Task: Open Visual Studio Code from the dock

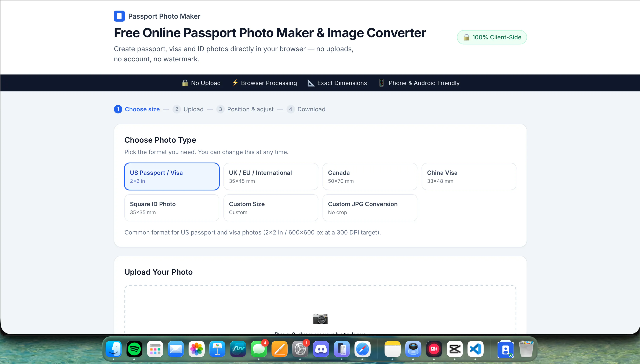Action: coord(475,349)
